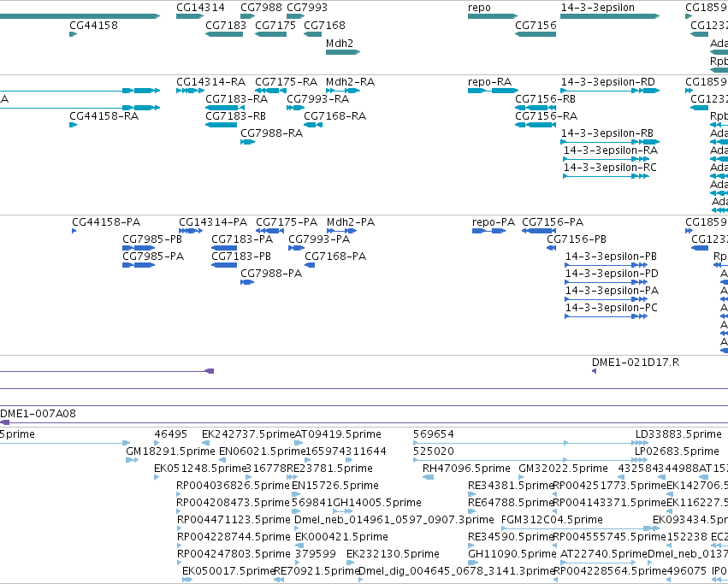Viewport: 728px width, 584px height.
Task: Open the GM32022.5prime EST label
Action: click(563, 469)
